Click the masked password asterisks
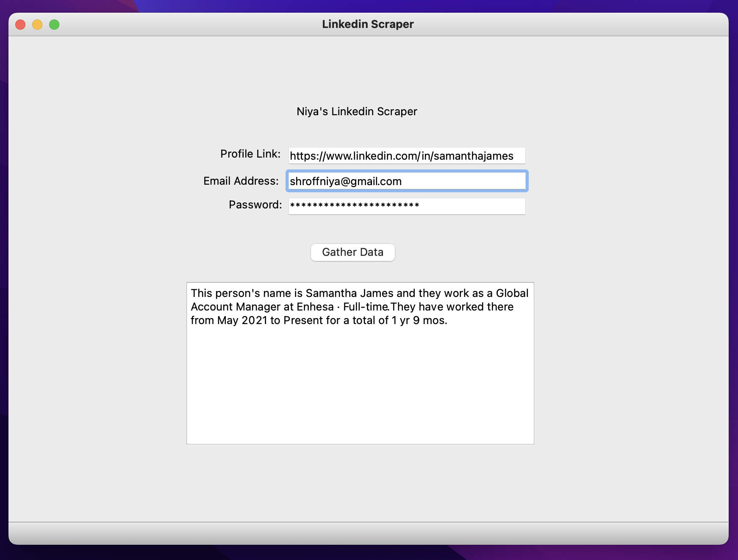Screen dimensions: 738x560 tap(353, 206)
